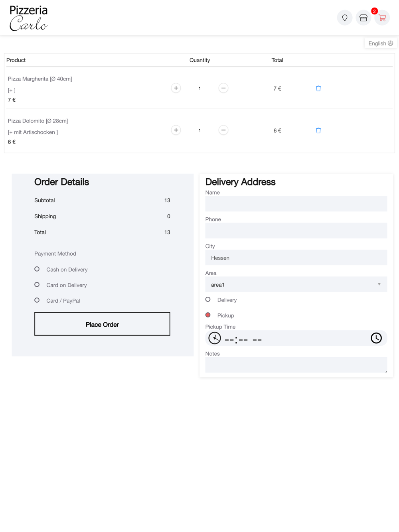Click the left clock icon in Pickup Time
399x532 pixels.
coord(215,338)
